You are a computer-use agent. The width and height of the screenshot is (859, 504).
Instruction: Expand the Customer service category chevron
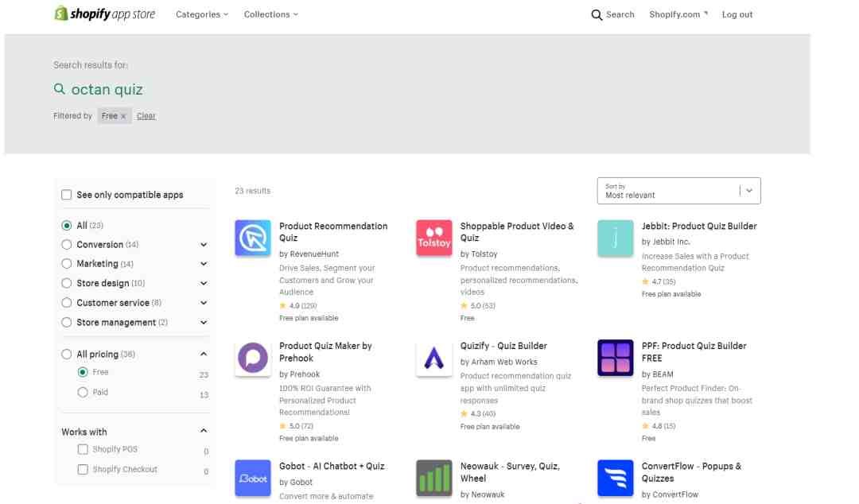pos(204,302)
